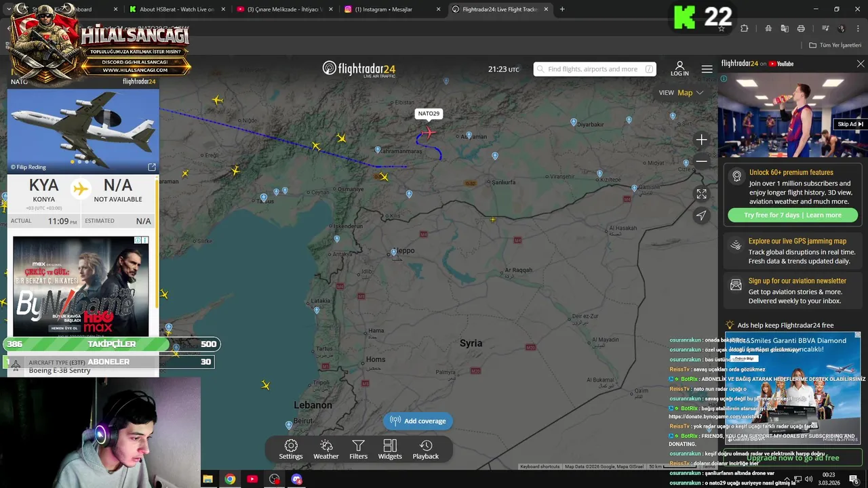Select the red NATO29 aircraft on map
The height and width of the screenshot is (488, 868).
pyautogui.click(x=429, y=132)
